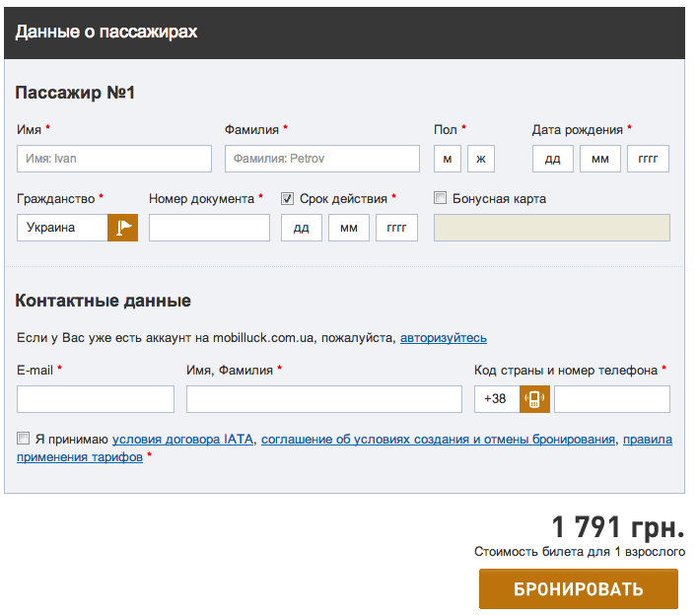
Task: Follow the авторизуйтесь link
Action: (x=443, y=338)
